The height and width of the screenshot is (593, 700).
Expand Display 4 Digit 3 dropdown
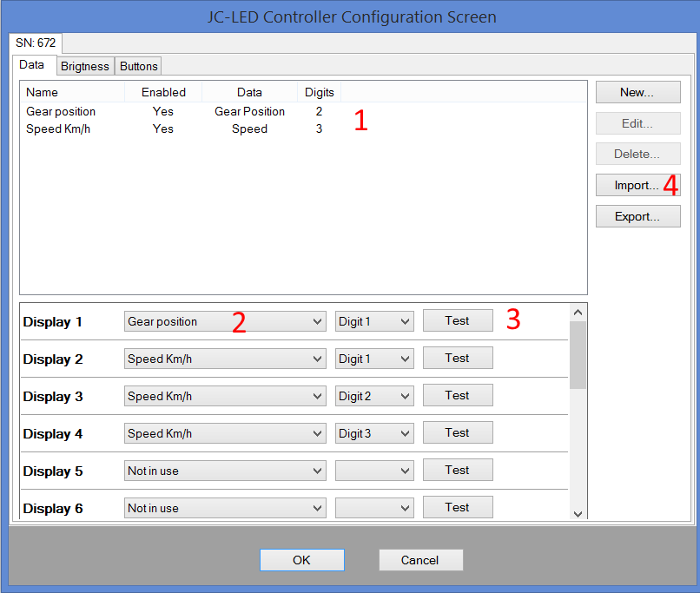tap(374, 433)
